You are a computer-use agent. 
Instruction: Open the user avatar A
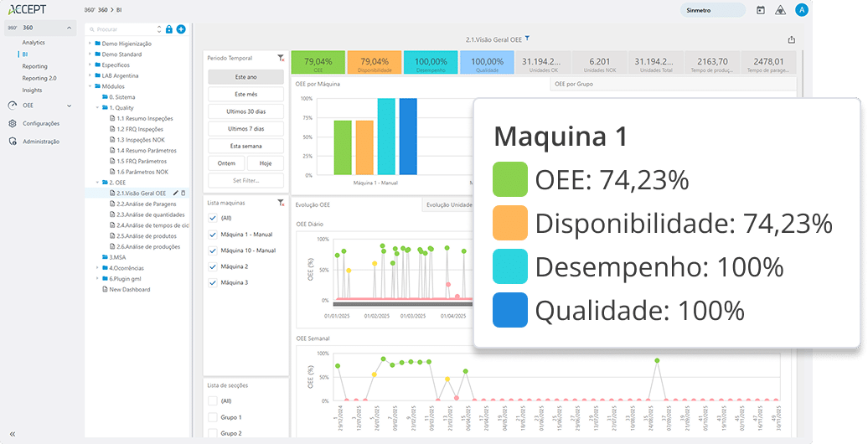click(x=802, y=10)
